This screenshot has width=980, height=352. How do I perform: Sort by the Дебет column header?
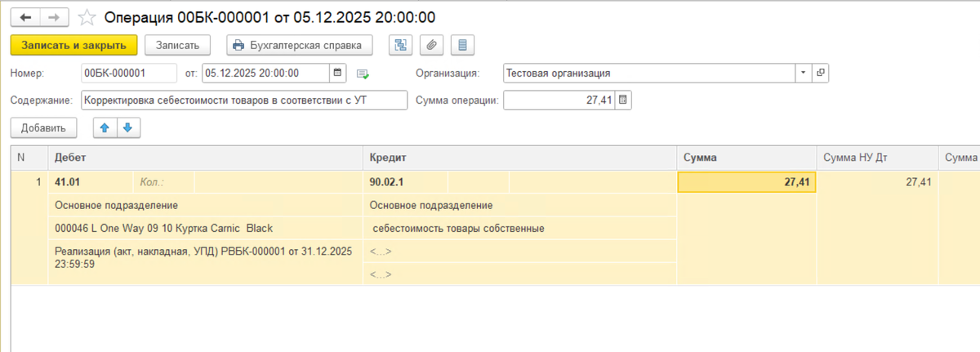pos(206,158)
